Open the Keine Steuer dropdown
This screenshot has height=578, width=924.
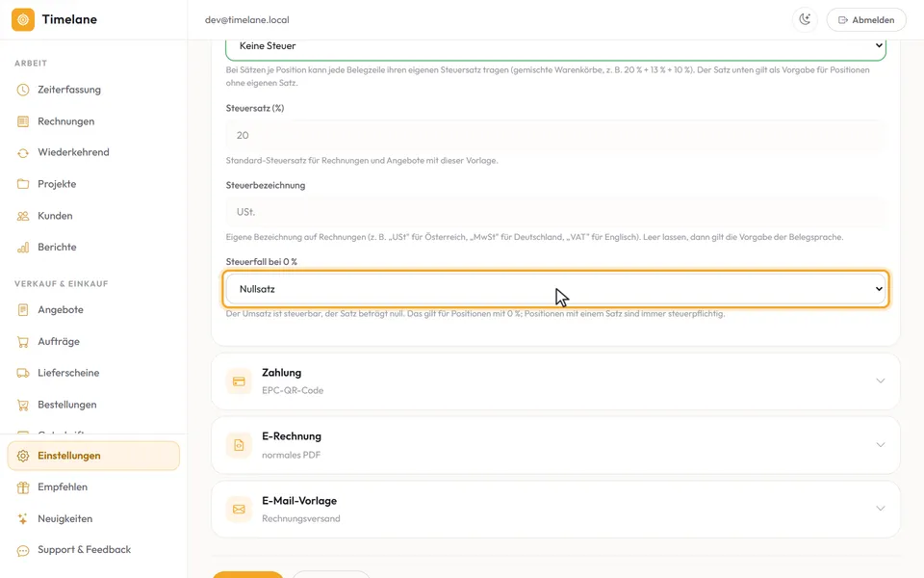[555, 48]
